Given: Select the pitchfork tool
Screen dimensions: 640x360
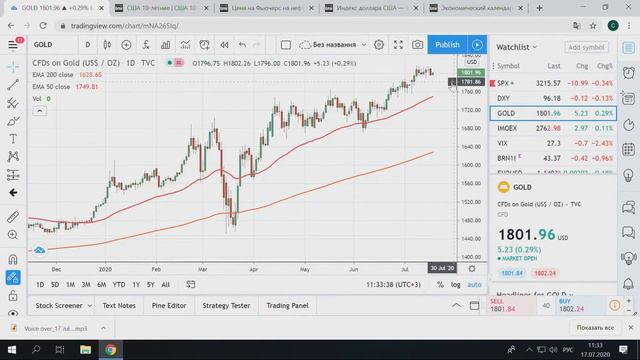Looking at the screenshot, I should 13,103.
